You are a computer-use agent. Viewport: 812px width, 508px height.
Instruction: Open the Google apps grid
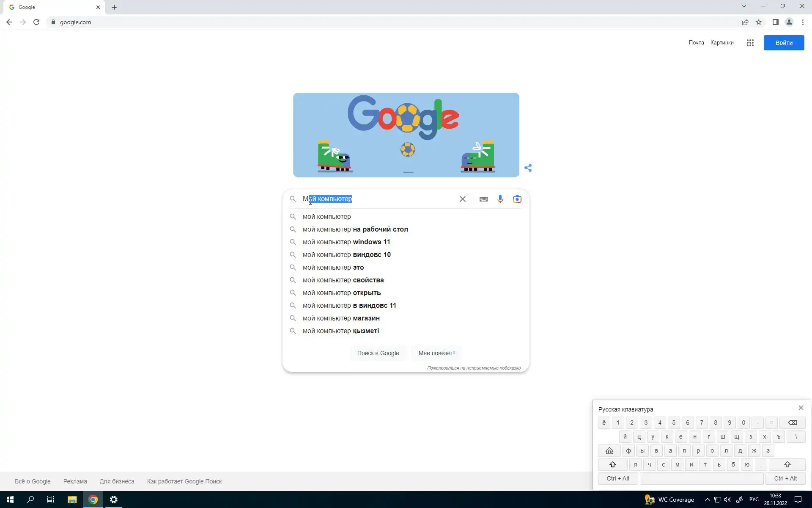pyautogui.click(x=750, y=43)
